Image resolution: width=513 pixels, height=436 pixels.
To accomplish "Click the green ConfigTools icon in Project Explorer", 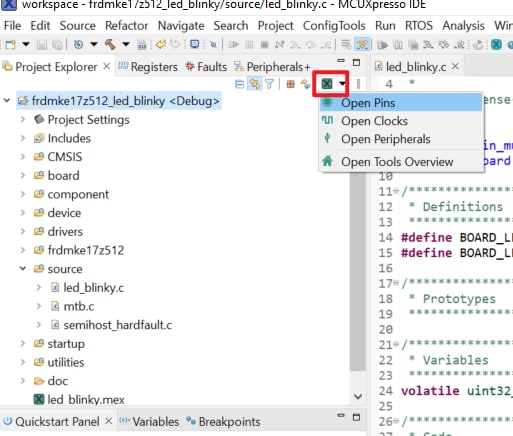I will pyautogui.click(x=327, y=84).
